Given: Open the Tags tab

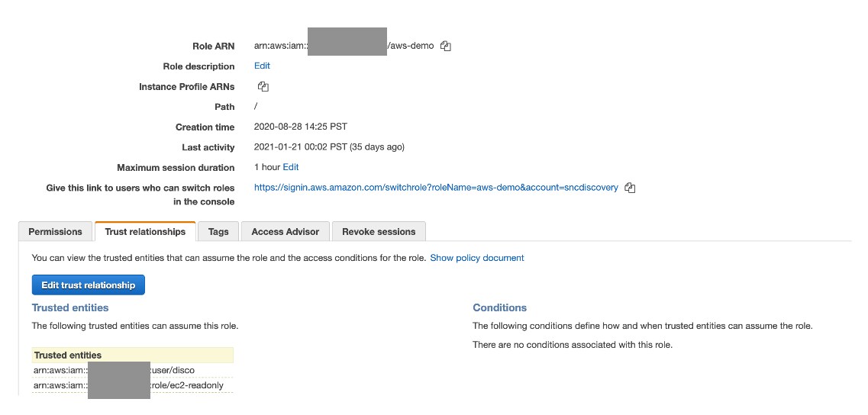Looking at the screenshot, I should [x=218, y=232].
